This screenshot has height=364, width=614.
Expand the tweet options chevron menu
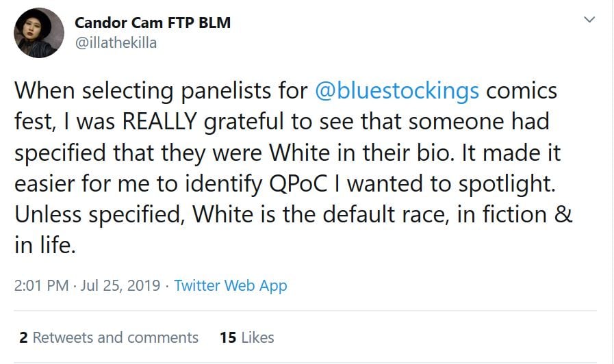[x=589, y=21]
